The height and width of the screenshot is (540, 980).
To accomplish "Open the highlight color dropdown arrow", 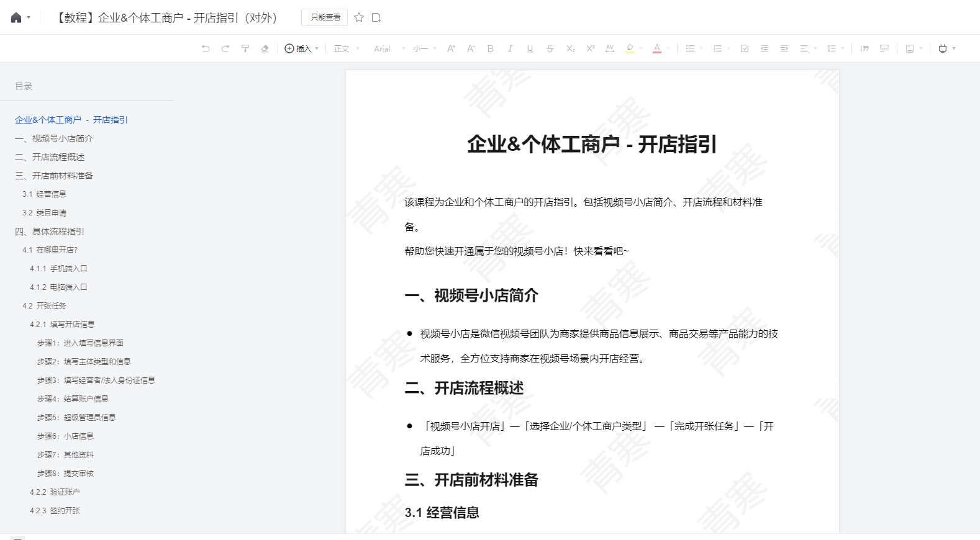I will pyautogui.click(x=641, y=48).
